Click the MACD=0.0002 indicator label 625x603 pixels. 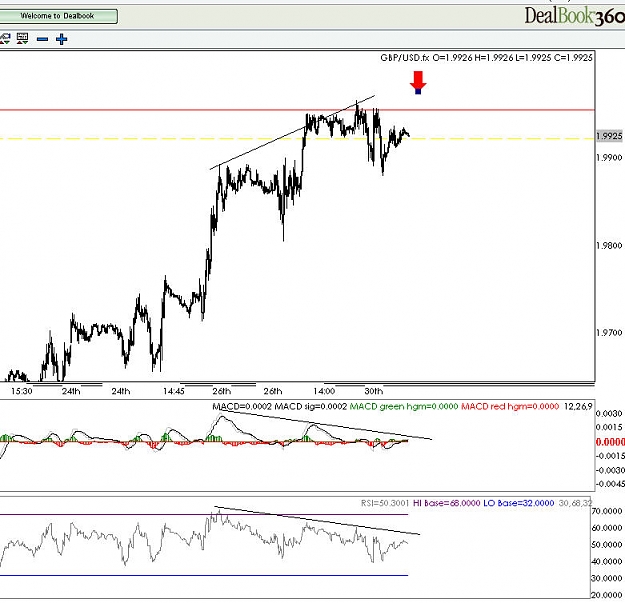pos(242,407)
